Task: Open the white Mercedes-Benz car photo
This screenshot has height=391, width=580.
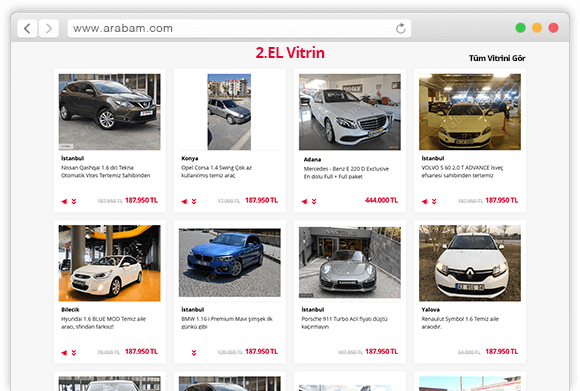Action: click(x=350, y=112)
